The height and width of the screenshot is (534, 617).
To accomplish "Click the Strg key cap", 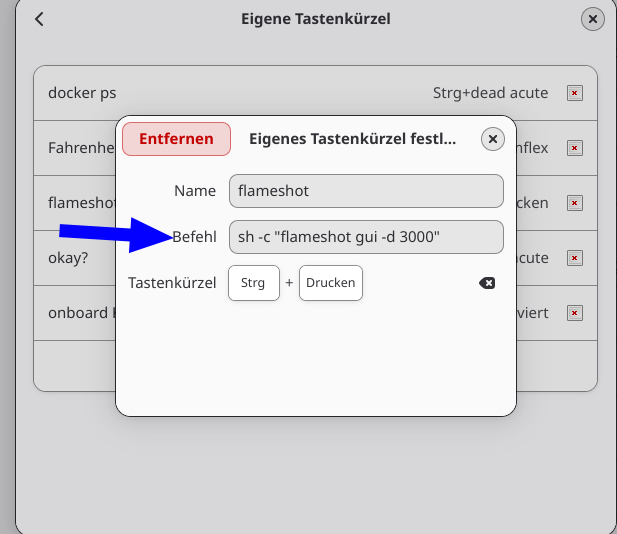I will coord(254,283).
